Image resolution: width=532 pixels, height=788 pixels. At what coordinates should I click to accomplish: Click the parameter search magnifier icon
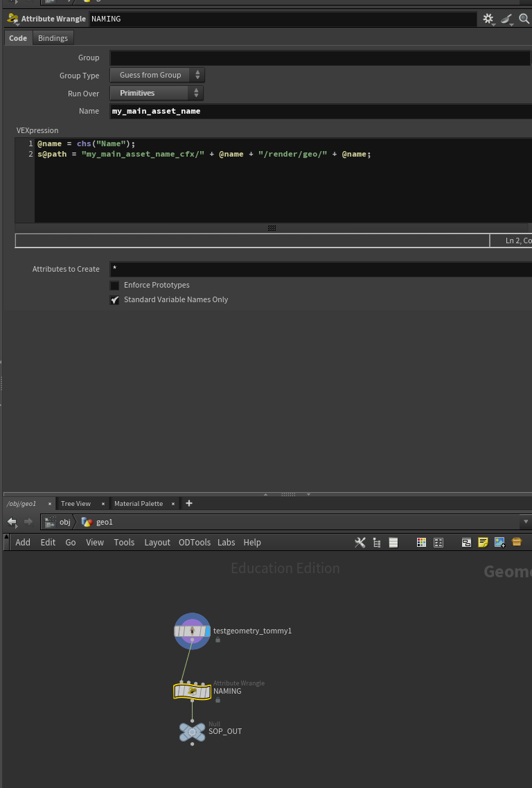524,19
